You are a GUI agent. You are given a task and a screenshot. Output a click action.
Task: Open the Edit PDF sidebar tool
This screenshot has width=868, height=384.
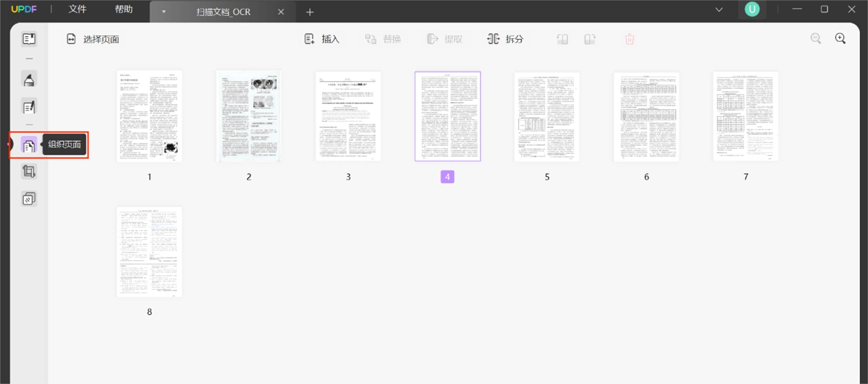point(29,107)
